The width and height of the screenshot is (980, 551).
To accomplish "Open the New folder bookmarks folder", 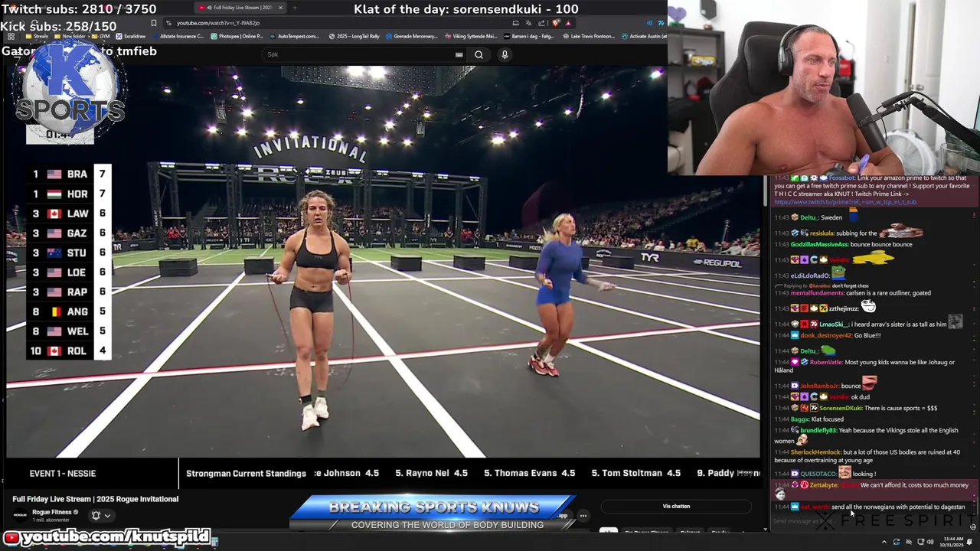I will tap(70, 36).
